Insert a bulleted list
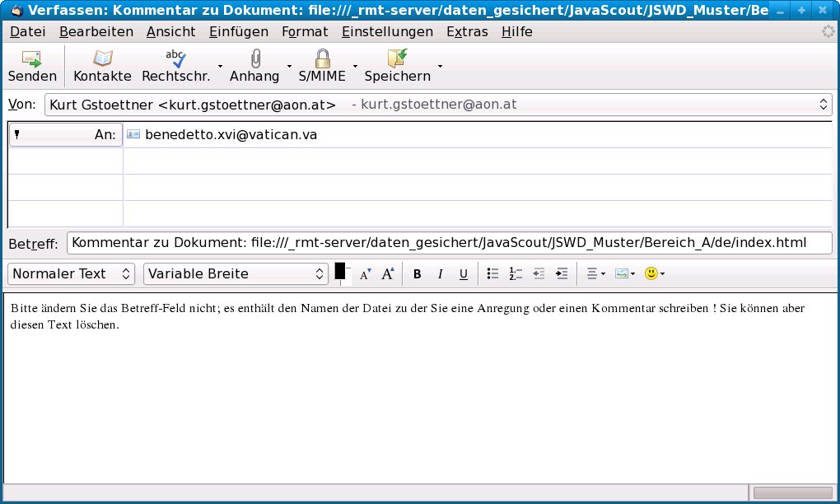Viewport: 840px width, 504px height. [x=493, y=273]
